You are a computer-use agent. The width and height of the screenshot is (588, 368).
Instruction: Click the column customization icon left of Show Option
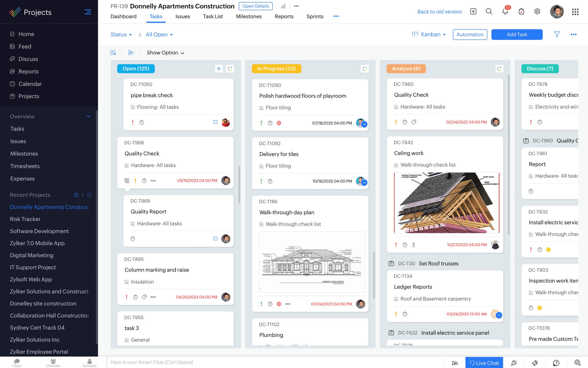click(x=113, y=53)
